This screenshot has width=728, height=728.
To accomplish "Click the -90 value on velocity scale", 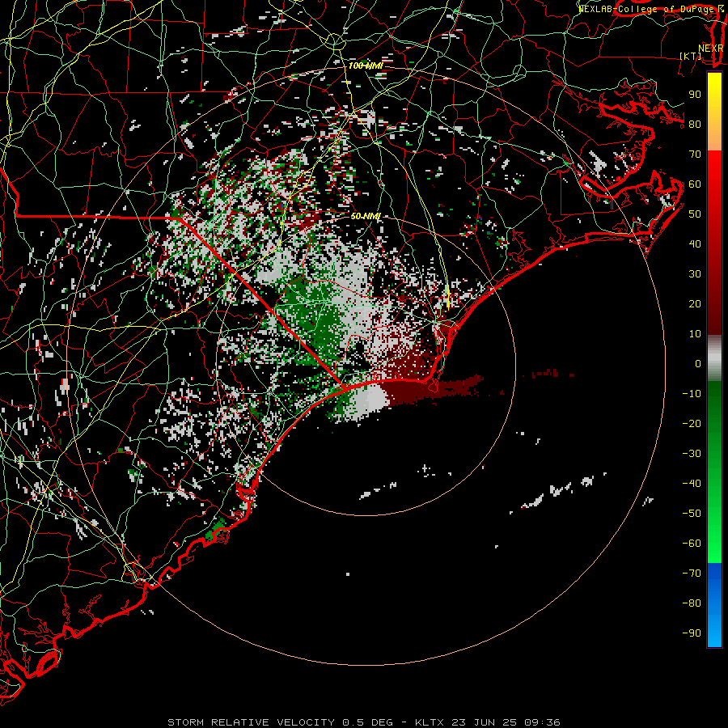I will (692, 633).
